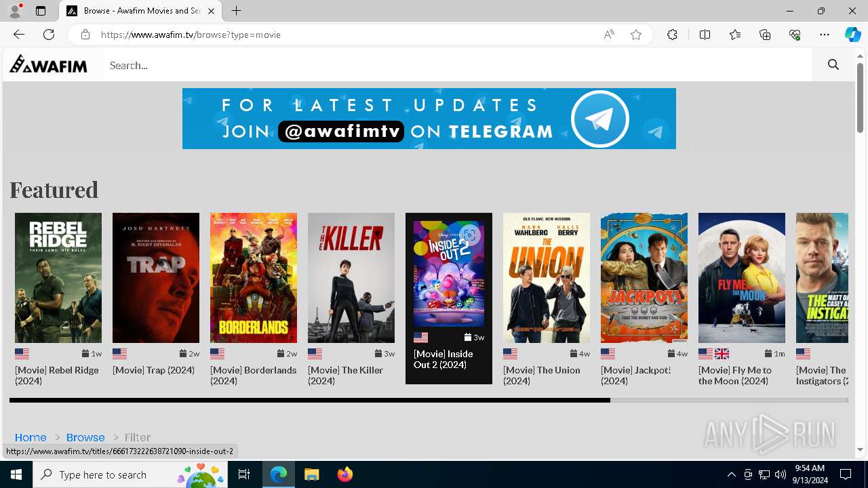Open Task View on taskbar

pyautogui.click(x=245, y=474)
